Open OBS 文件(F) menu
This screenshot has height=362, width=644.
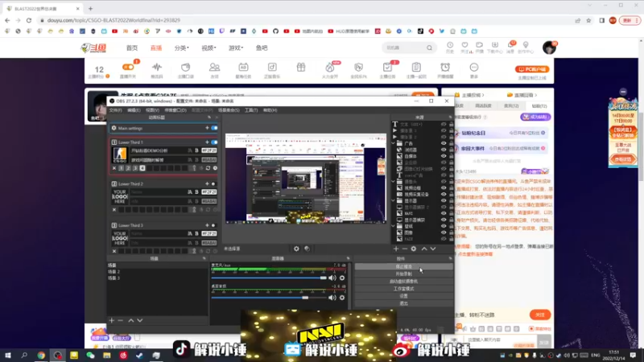(x=115, y=110)
